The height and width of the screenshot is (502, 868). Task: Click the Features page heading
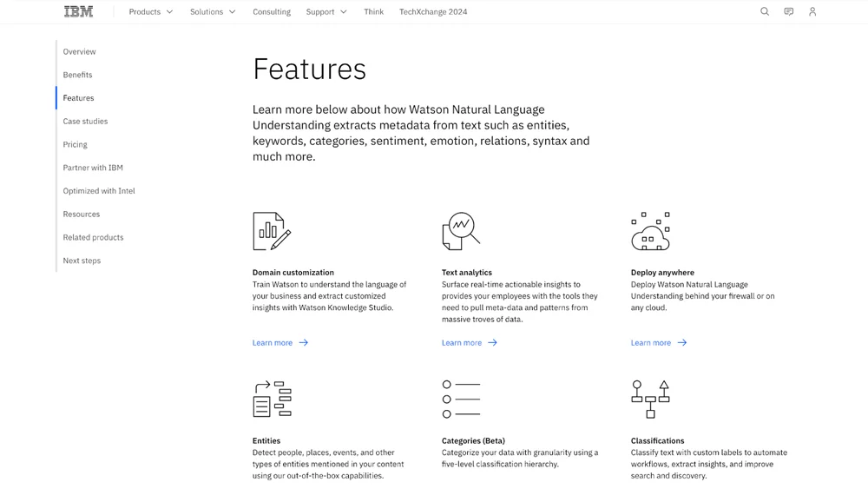[x=310, y=69]
